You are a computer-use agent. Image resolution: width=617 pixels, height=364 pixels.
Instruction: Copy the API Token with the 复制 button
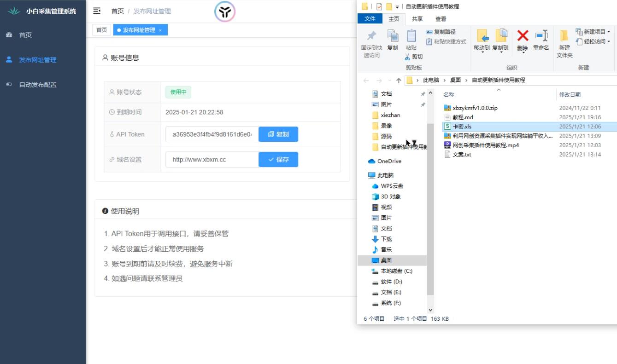278,134
